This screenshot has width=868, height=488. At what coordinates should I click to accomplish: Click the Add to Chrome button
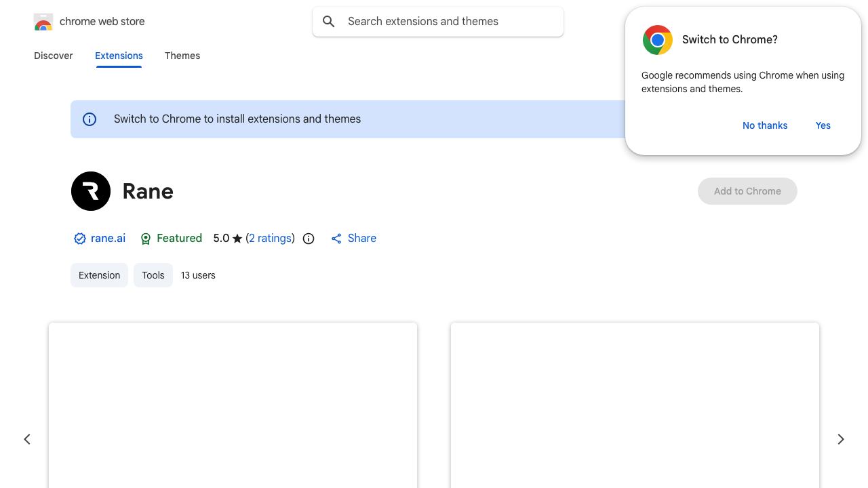(747, 191)
